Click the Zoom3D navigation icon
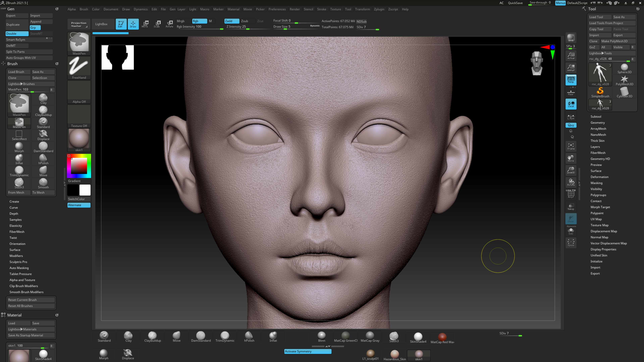The width and height of the screenshot is (644, 362). 571,170
